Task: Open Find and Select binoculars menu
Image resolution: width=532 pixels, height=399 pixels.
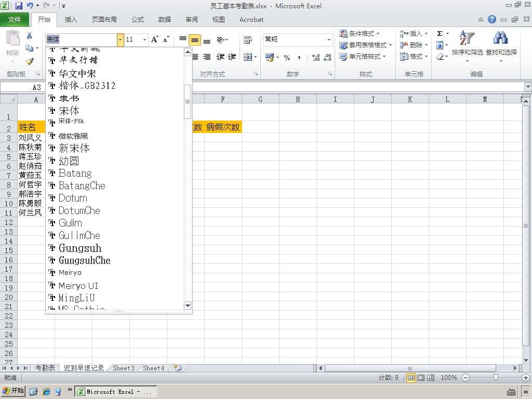Action: (x=501, y=46)
